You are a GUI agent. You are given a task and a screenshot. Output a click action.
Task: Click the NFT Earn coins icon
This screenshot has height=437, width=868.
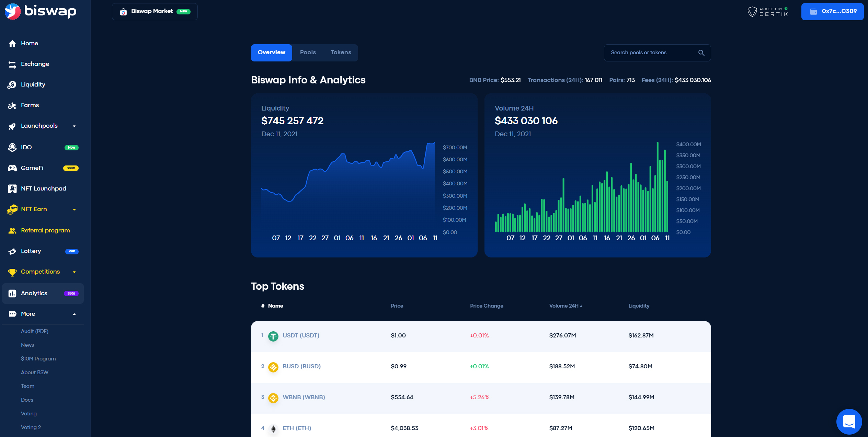pyautogui.click(x=12, y=209)
